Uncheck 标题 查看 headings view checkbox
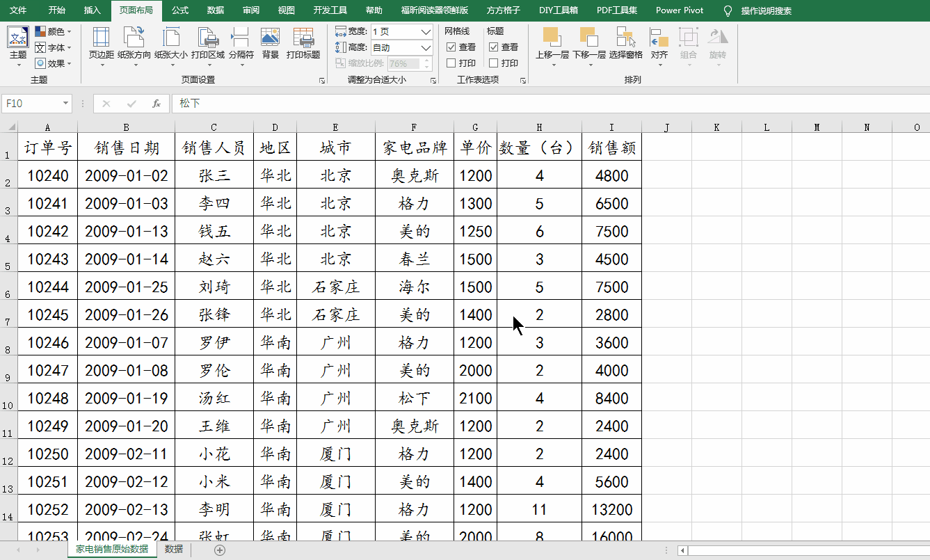Image resolution: width=930 pixels, height=560 pixels. pyautogui.click(x=493, y=47)
